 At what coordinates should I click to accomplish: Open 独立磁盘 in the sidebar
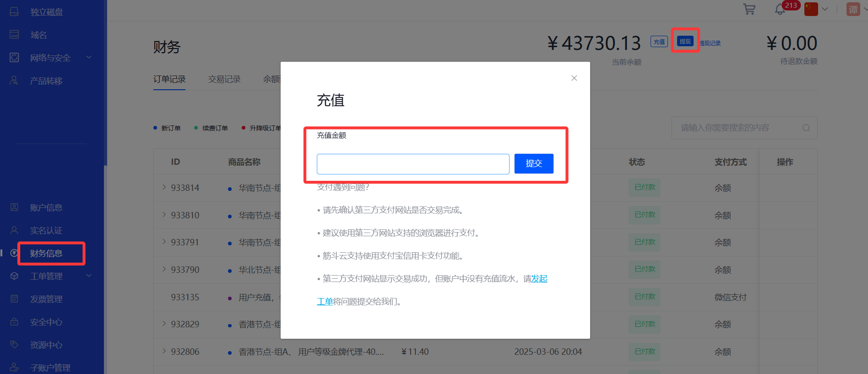(x=46, y=12)
